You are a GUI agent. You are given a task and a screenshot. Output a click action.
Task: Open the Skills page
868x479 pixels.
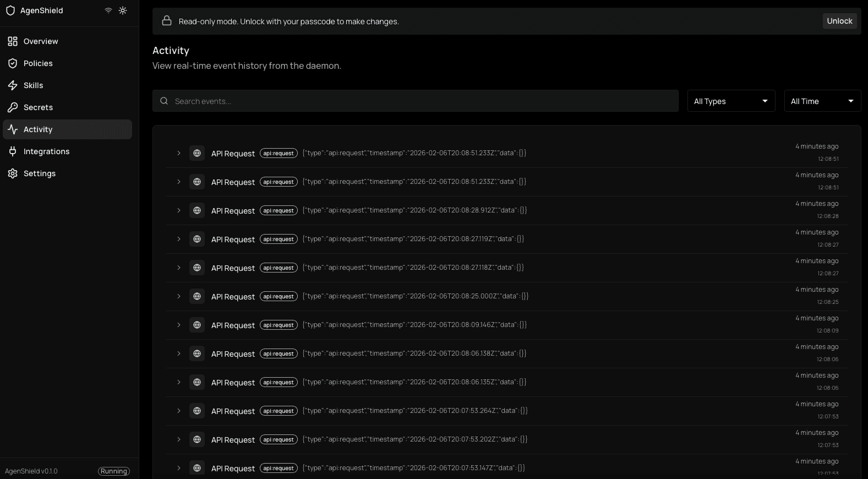pyautogui.click(x=67, y=85)
